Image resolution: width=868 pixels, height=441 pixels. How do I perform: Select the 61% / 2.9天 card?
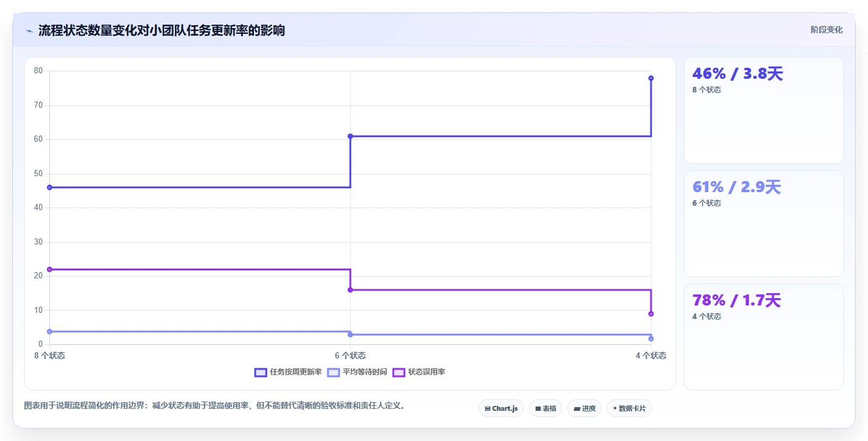[x=764, y=224]
